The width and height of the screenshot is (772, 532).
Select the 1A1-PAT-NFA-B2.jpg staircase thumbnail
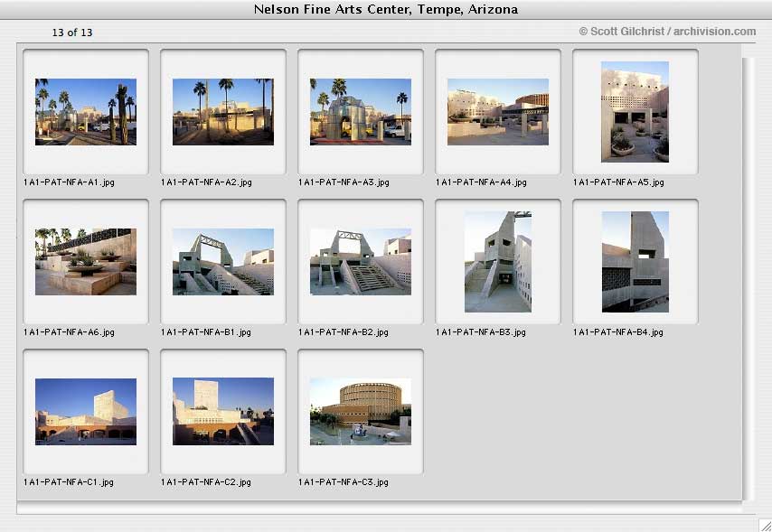tap(361, 262)
